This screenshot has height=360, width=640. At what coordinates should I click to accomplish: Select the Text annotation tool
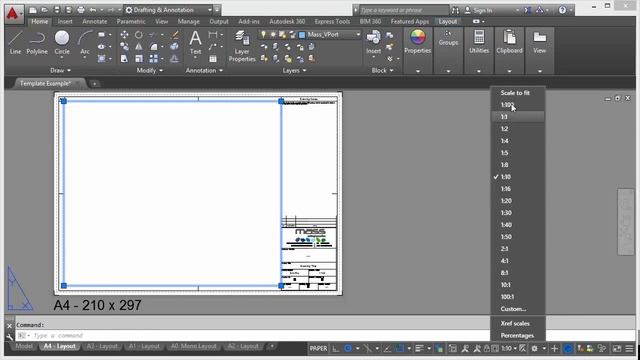point(196,42)
